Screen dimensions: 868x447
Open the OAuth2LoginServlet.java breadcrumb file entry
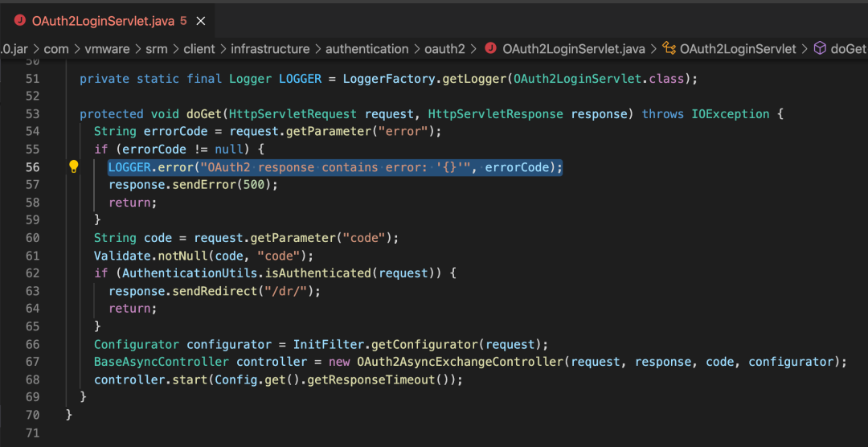click(x=574, y=49)
